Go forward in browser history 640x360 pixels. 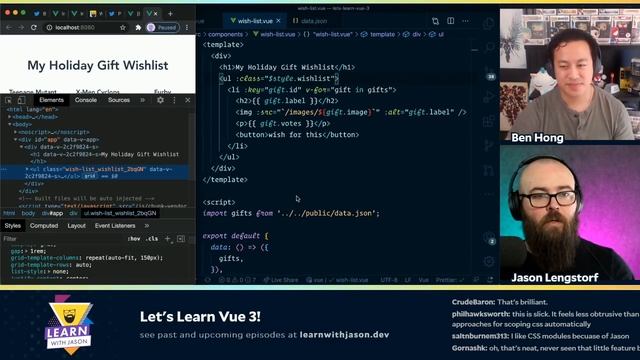pyautogui.click(x=21, y=27)
